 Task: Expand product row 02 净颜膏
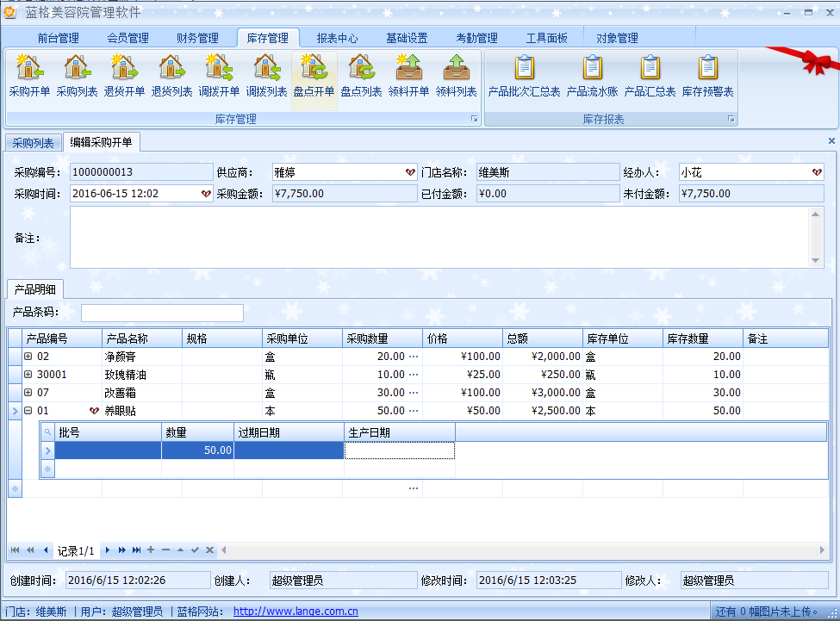[28, 356]
